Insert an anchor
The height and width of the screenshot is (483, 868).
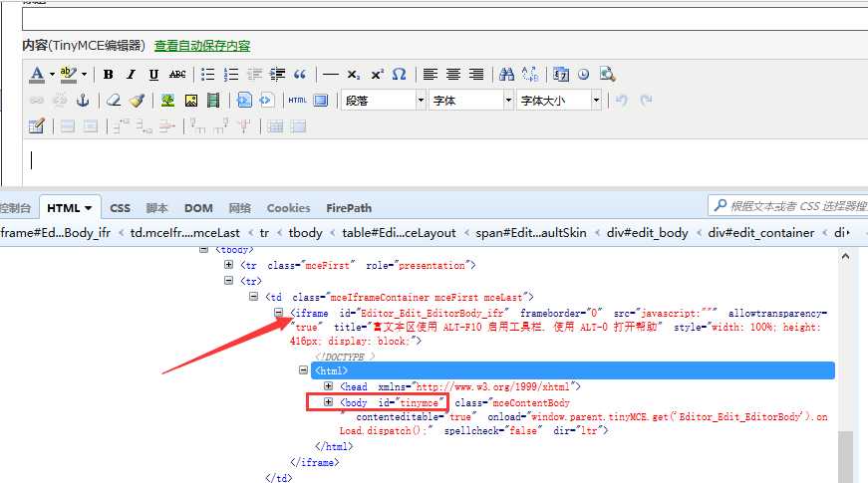click(83, 101)
